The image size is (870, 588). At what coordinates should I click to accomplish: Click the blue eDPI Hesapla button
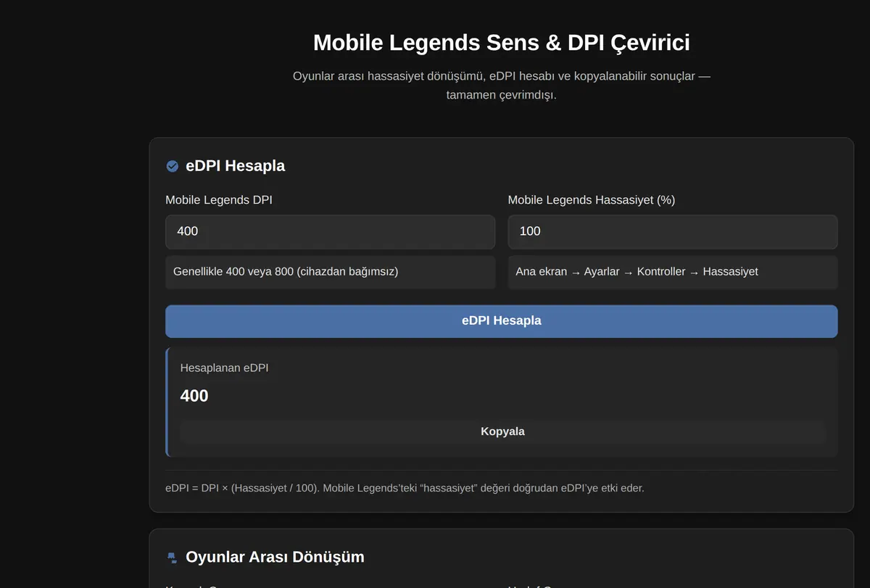pos(501,320)
